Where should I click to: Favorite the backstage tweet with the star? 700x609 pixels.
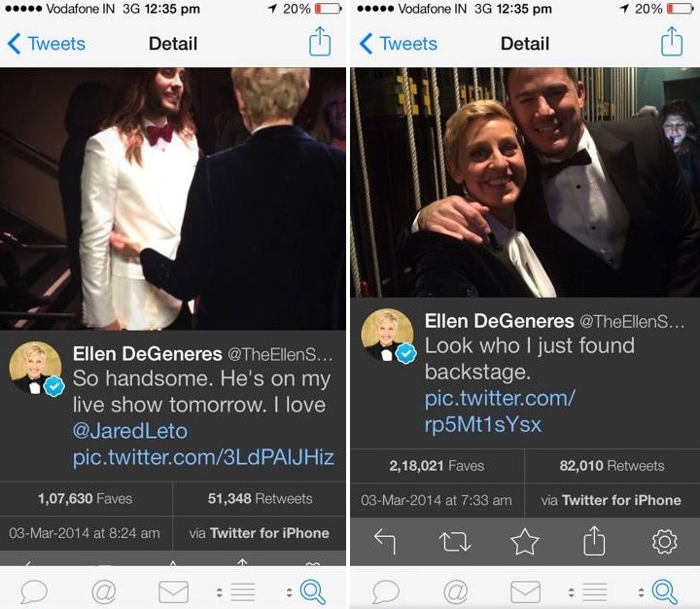pos(525,542)
